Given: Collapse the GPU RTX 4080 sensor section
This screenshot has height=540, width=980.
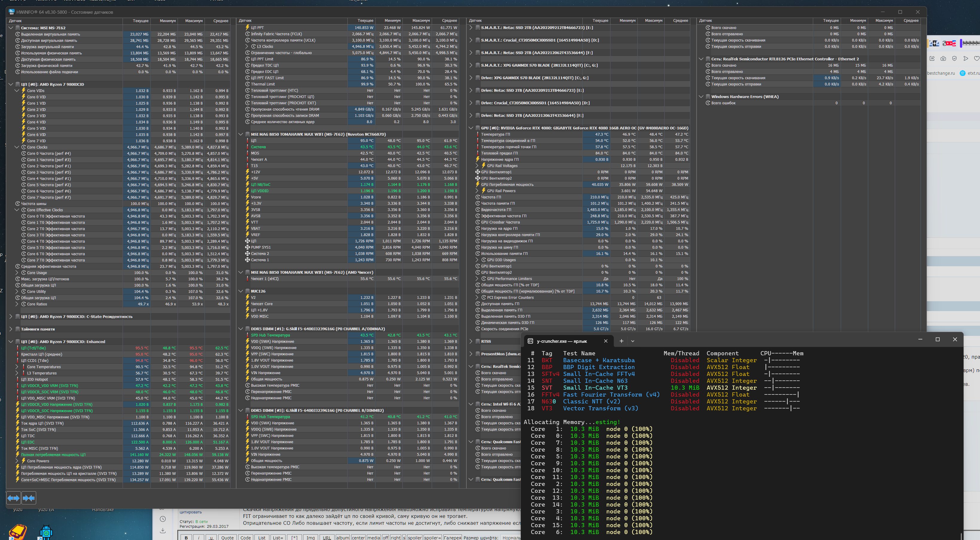Looking at the screenshot, I should [471, 128].
